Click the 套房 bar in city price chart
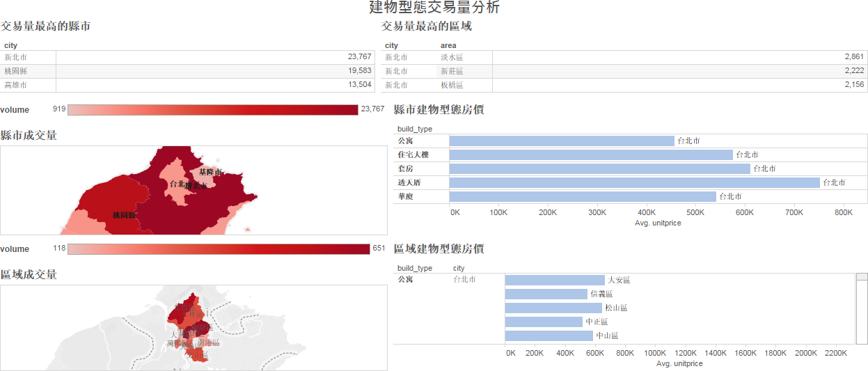Viewport: 868px width, 371px height. tap(600, 168)
